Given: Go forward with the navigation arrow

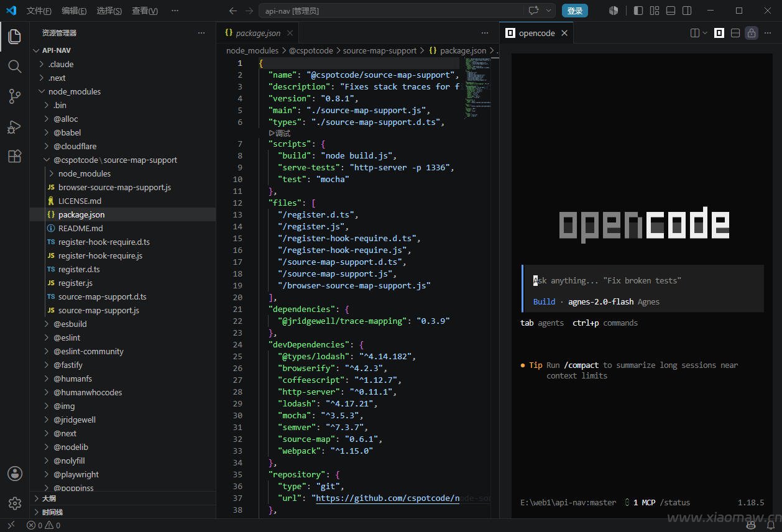Looking at the screenshot, I should click(249, 11).
